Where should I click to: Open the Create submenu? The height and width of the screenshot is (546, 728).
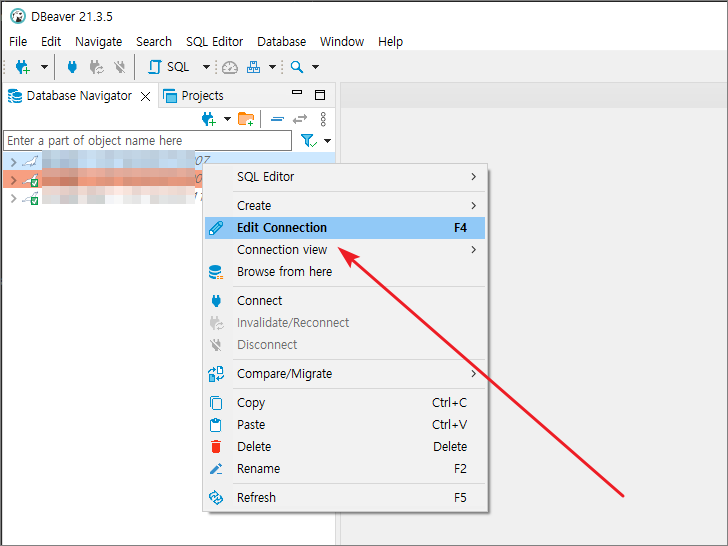[x=345, y=205]
